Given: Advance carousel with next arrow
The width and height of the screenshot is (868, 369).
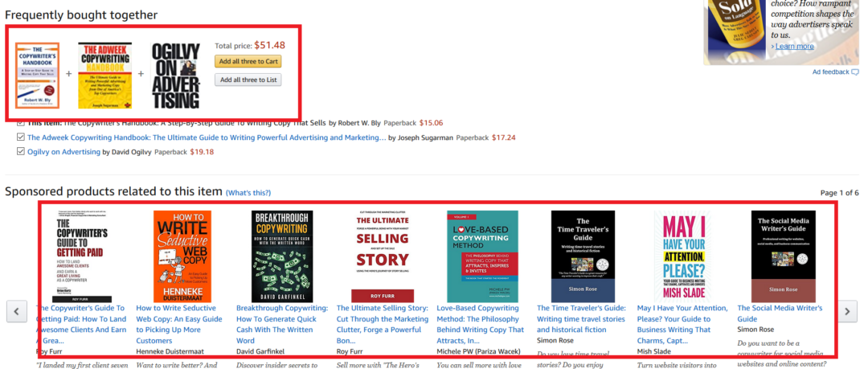Looking at the screenshot, I should pyautogui.click(x=847, y=311).
